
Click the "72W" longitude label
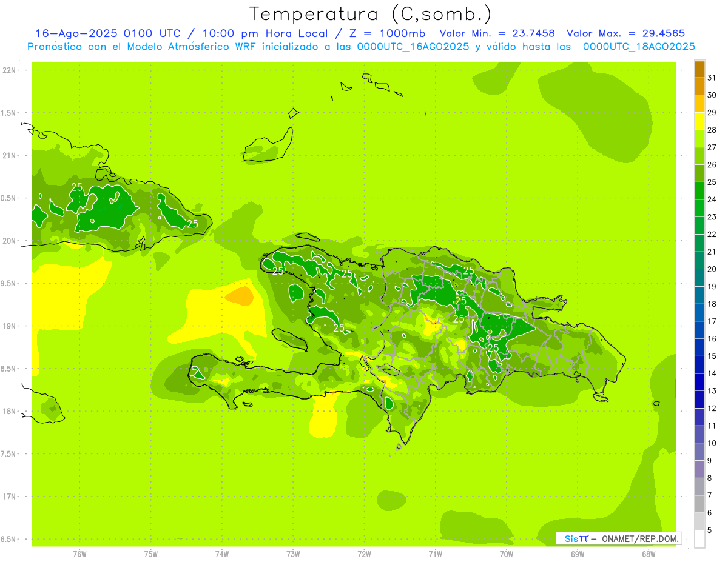pos(364,554)
